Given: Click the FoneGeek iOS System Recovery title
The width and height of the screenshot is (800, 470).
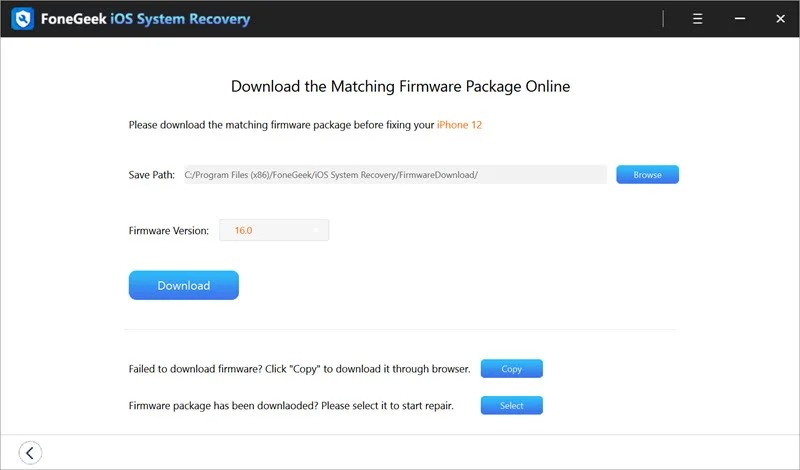Looking at the screenshot, I should tap(147, 19).
